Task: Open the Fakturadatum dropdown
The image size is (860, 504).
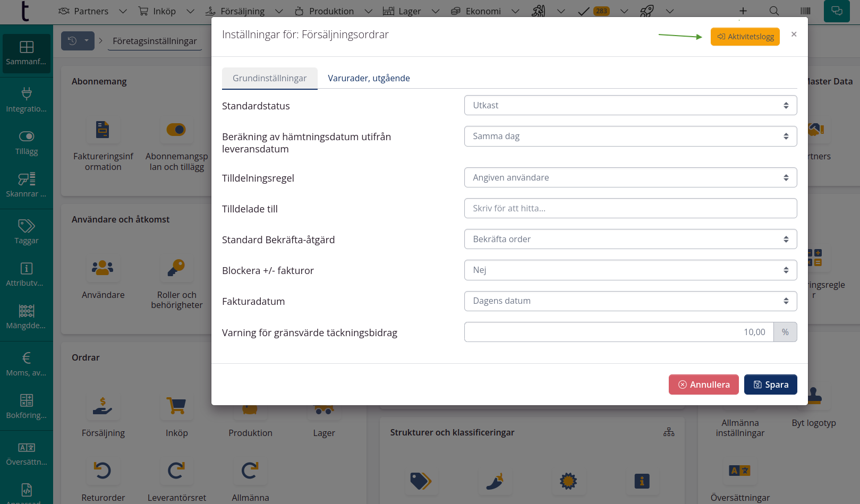Action: [x=630, y=301]
